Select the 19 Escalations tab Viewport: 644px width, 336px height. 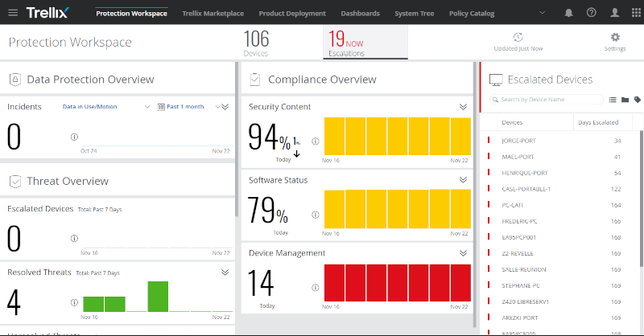(x=346, y=43)
